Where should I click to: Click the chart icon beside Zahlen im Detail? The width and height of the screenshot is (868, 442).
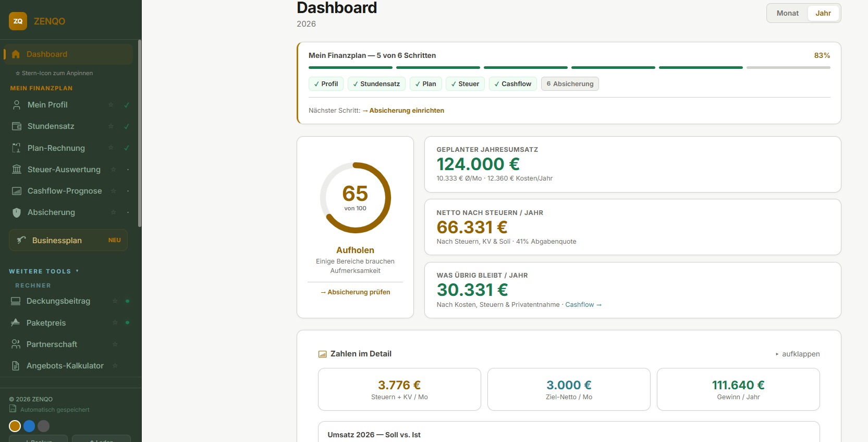pyautogui.click(x=322, y=354)
